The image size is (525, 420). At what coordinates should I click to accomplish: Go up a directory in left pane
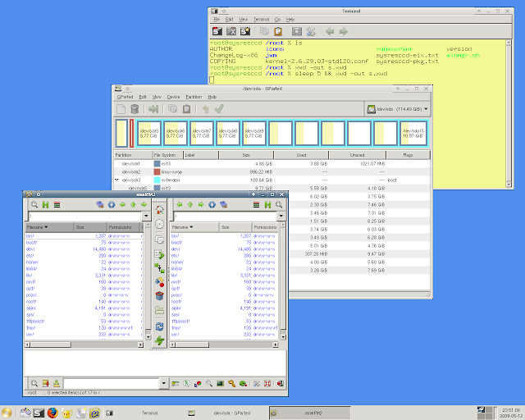tap(133, 204)
